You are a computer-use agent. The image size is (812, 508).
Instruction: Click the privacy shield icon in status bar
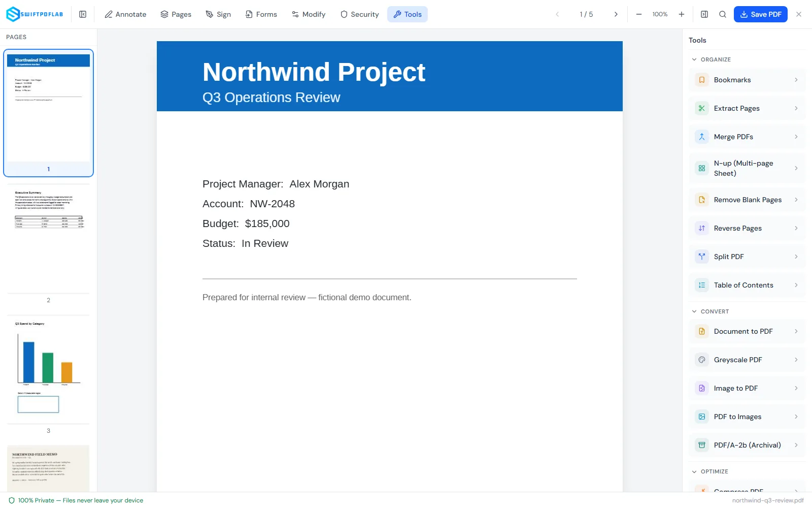coord(12,500)
